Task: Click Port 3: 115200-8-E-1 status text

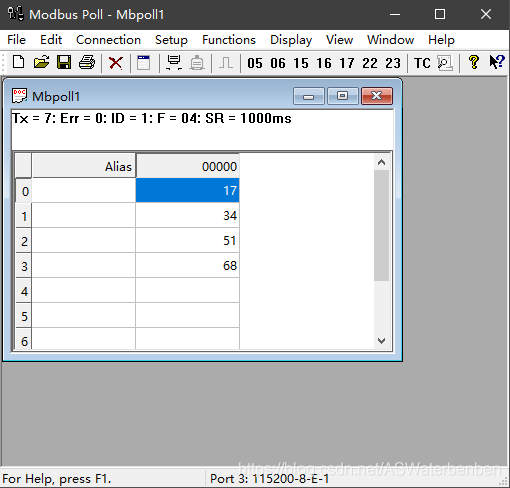Action: 269,479
